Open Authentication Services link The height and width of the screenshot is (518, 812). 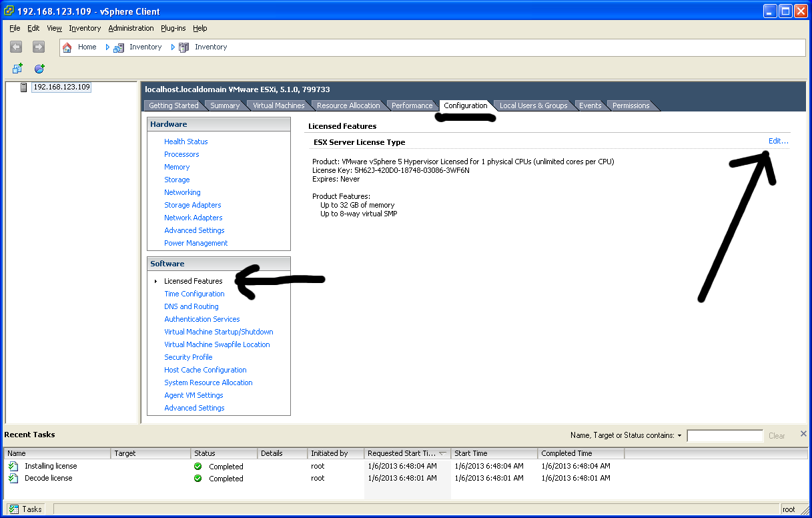202,319
